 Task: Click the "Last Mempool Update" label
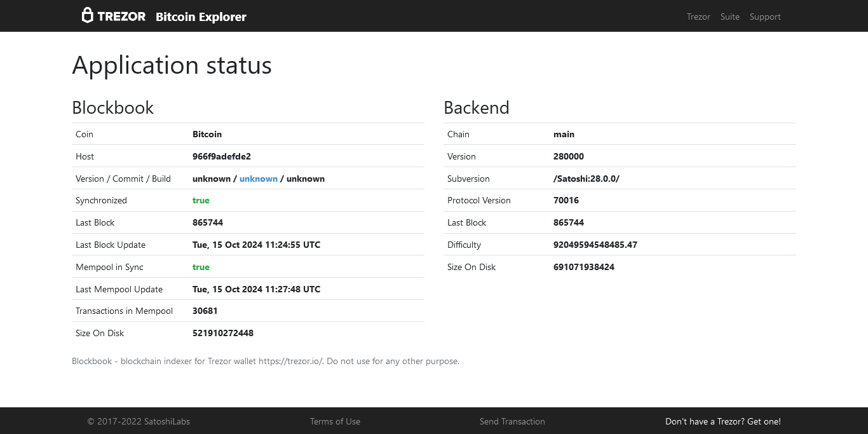[119, 289]
